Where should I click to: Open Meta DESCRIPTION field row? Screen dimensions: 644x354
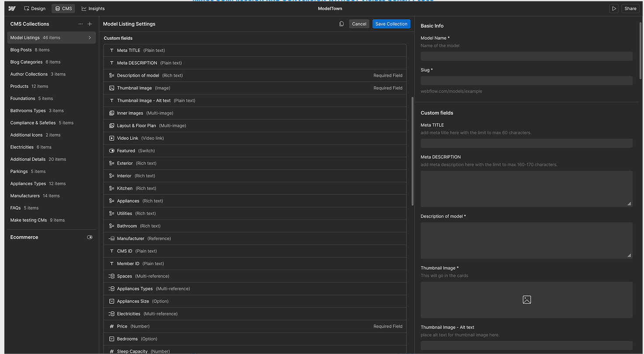pos(255,63)
